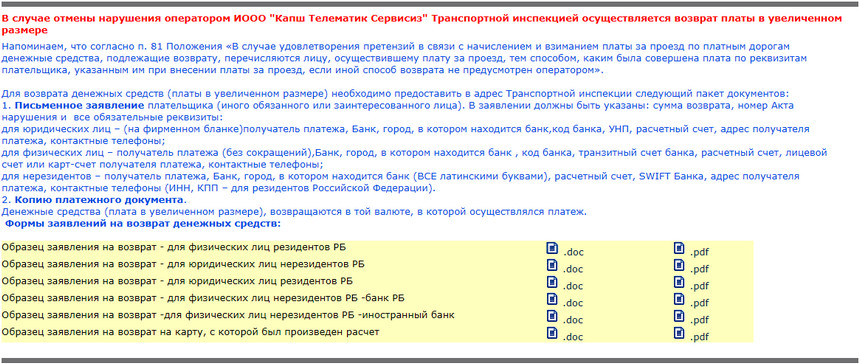The height and width of the screenshot is (364, 860).
Task: Download .pdf link for нерезидентов РБ -иностранный банк
Action: pos(699,320)
